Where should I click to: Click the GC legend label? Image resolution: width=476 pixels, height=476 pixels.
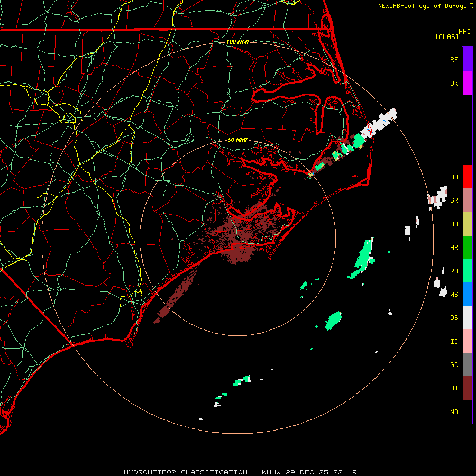click(x=454, y=364)
